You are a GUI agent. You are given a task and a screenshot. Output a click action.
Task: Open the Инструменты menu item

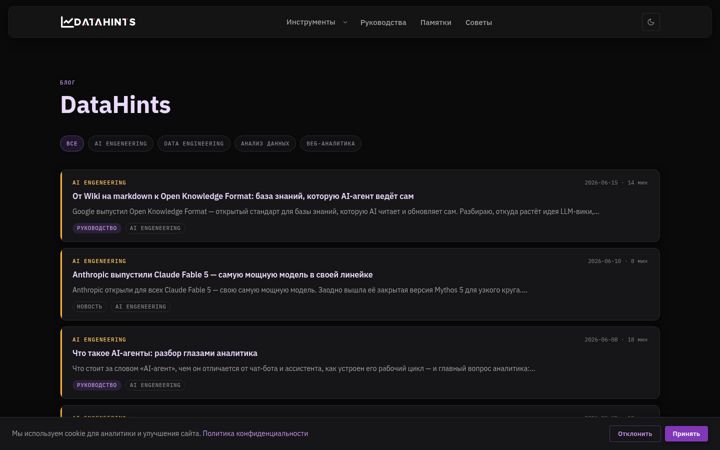(x=311, y=22)
